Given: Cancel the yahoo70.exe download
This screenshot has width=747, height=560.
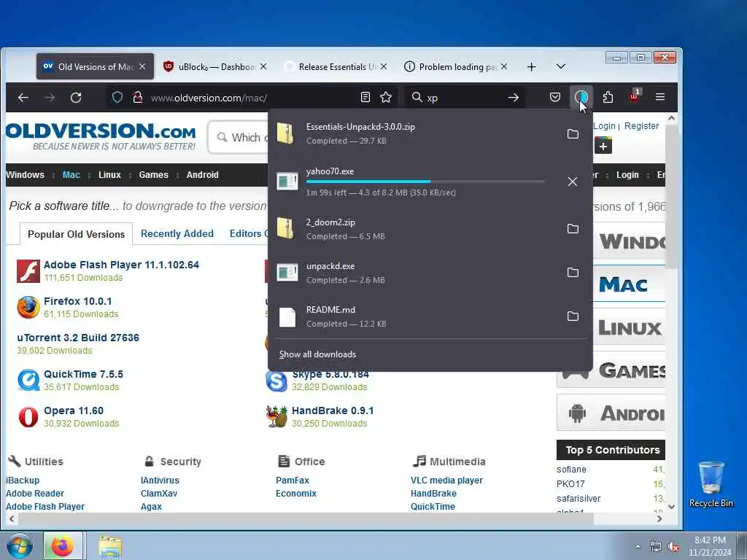Looking at the screenshot, I should [x=573, y=182].
